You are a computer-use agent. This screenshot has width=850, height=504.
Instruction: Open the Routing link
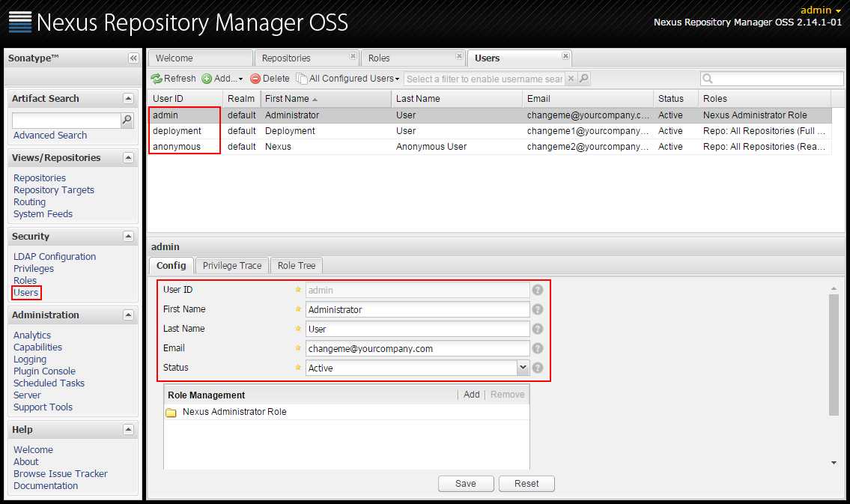tap(29, 202)
